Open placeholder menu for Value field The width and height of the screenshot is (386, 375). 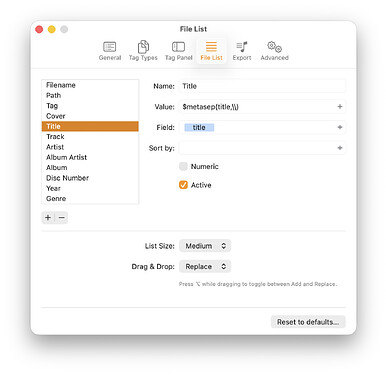coord(340,107)
